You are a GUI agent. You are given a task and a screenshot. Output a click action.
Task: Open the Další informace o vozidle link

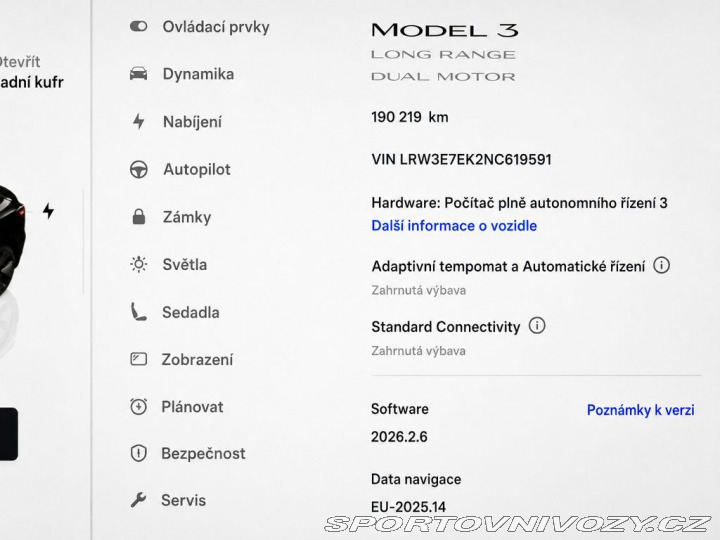tap(454, 225)
